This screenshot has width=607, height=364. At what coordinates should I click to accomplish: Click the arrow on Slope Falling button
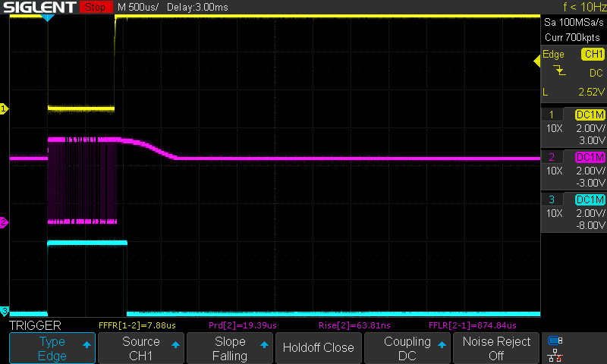(264, 344)
